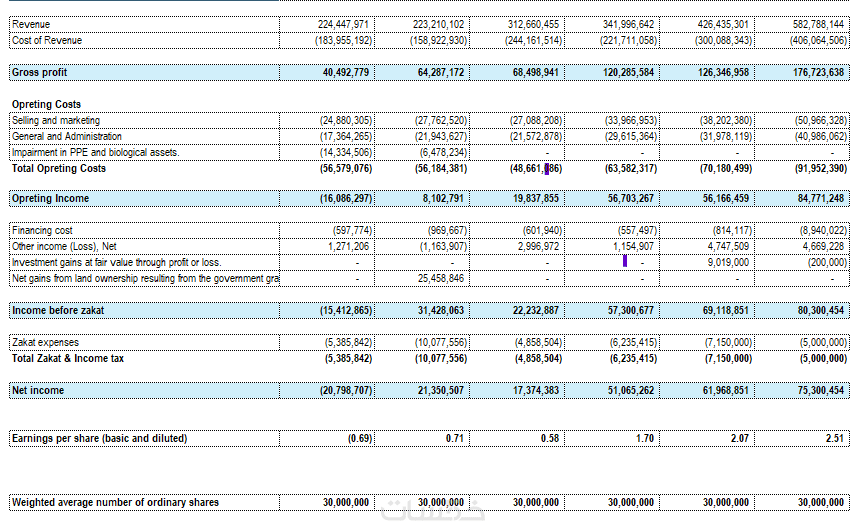Click investment gains value 9,019,000
867x532 pixels.
pyautogui.click(x=728, y=263)
